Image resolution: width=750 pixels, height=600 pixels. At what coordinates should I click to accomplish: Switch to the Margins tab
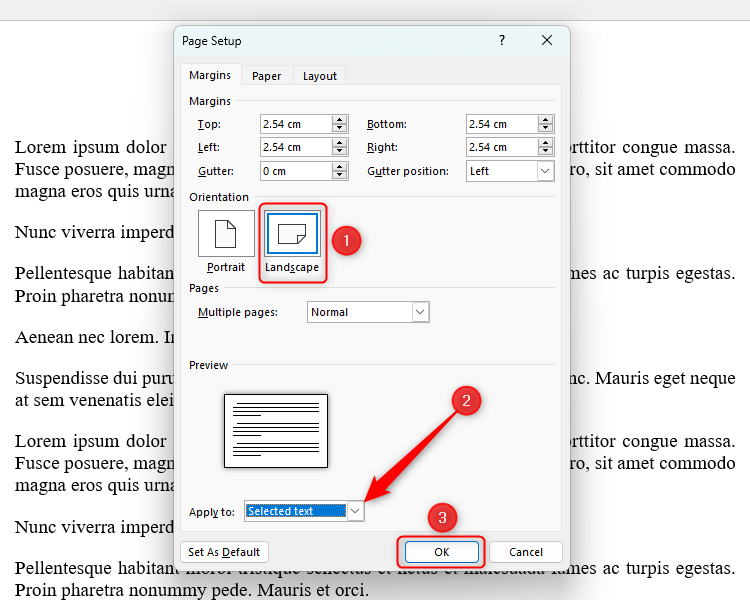tap(210, 75)
